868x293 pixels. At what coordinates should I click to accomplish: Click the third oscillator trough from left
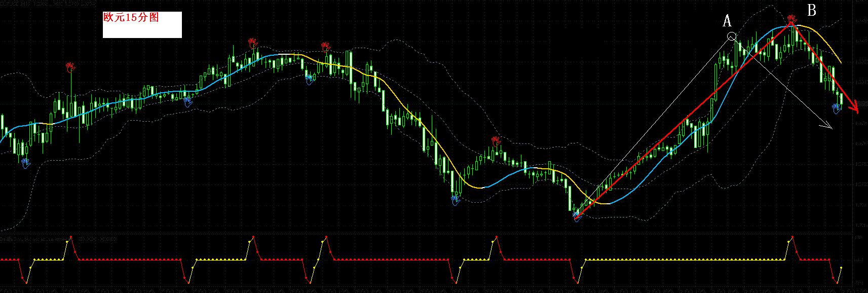(x=310, y=282)
